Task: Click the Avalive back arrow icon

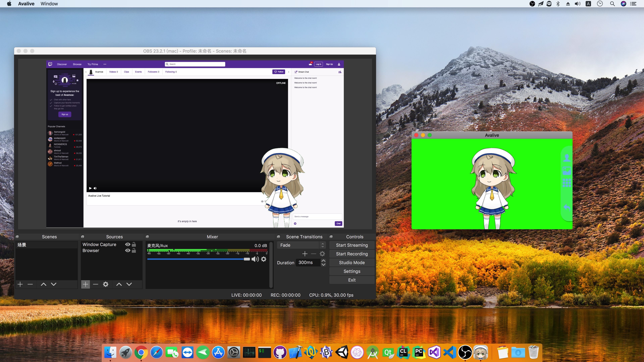Action: pos(567,207)
